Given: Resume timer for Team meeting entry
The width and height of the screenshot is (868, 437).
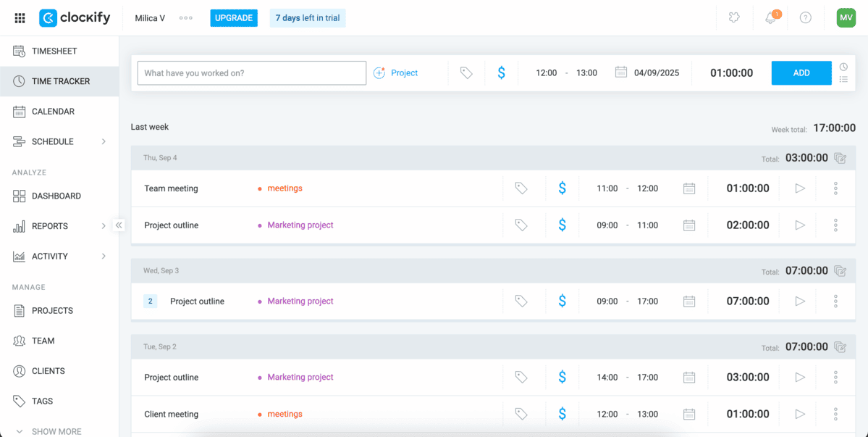Looking at the screenshot, I should point(800,188).
